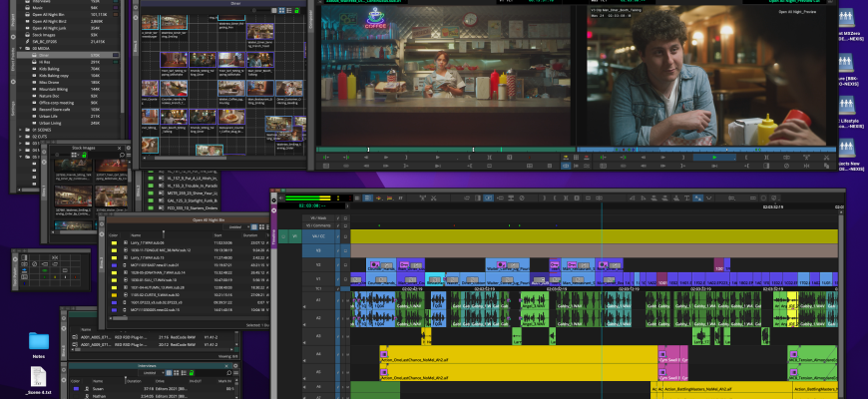Step one frame back in record monitor
The image size is (868, 399).
click(x=644, y=158)
